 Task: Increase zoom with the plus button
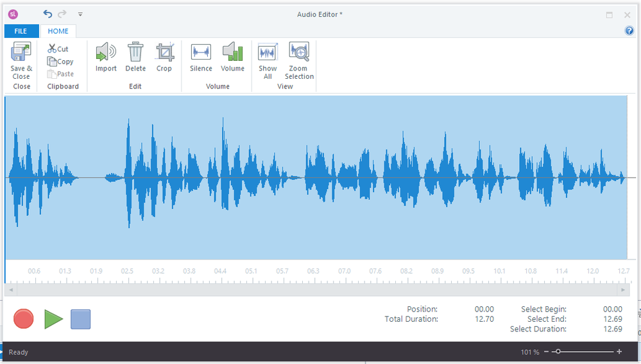click(x=619, y=352)
